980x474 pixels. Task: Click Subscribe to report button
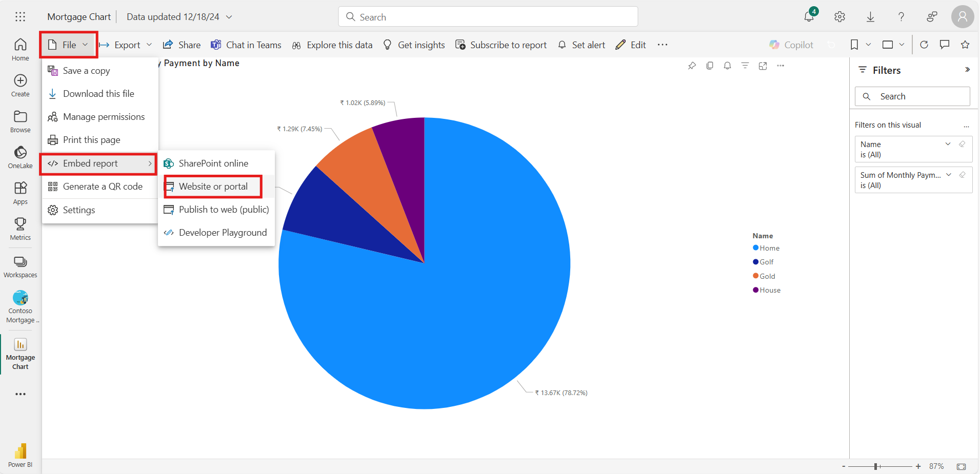tap(501, 45)
